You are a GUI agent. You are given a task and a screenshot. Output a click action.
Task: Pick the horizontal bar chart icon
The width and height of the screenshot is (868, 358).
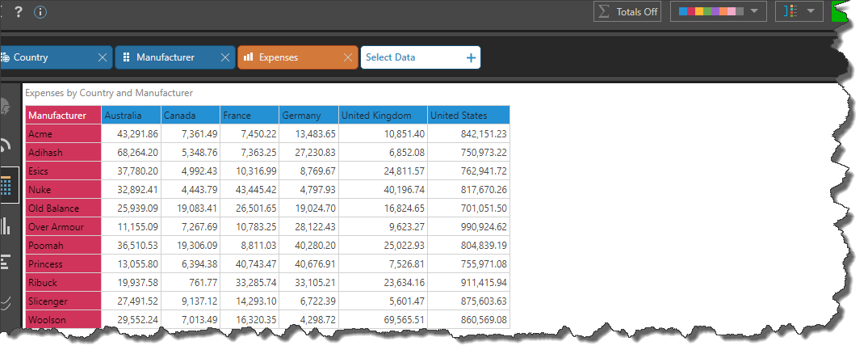pos(6,263)
